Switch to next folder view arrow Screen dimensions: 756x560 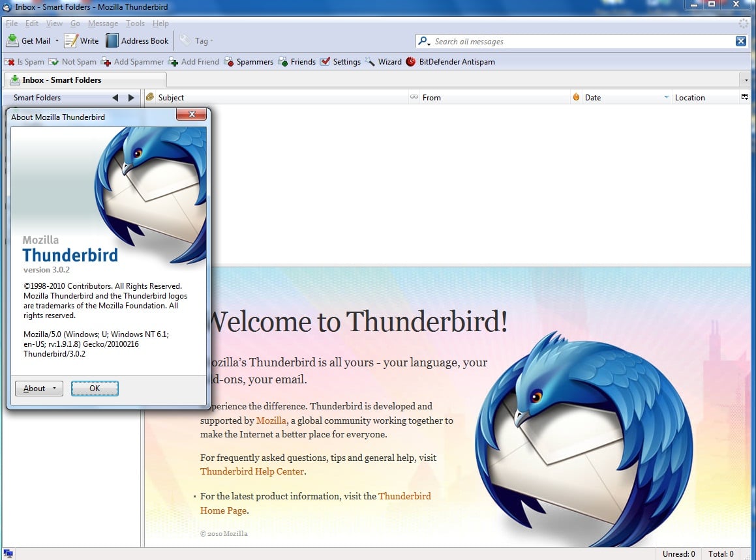[x=131, y=97]
